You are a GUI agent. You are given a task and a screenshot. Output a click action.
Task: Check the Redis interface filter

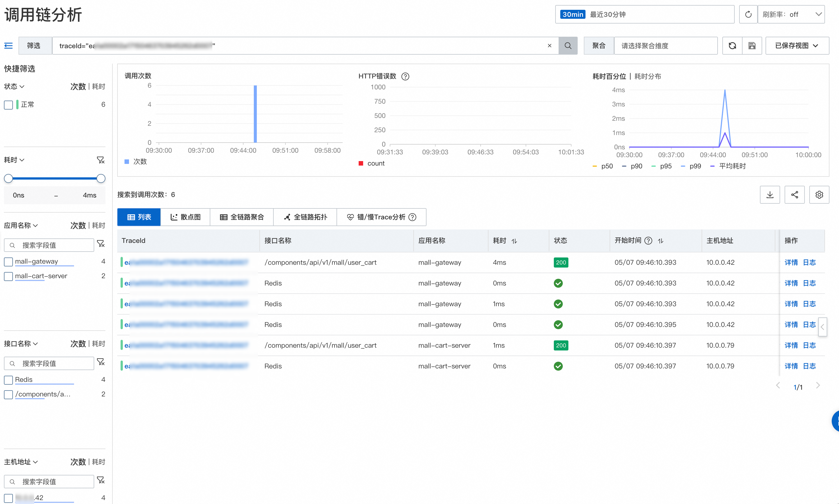[8, 380]
